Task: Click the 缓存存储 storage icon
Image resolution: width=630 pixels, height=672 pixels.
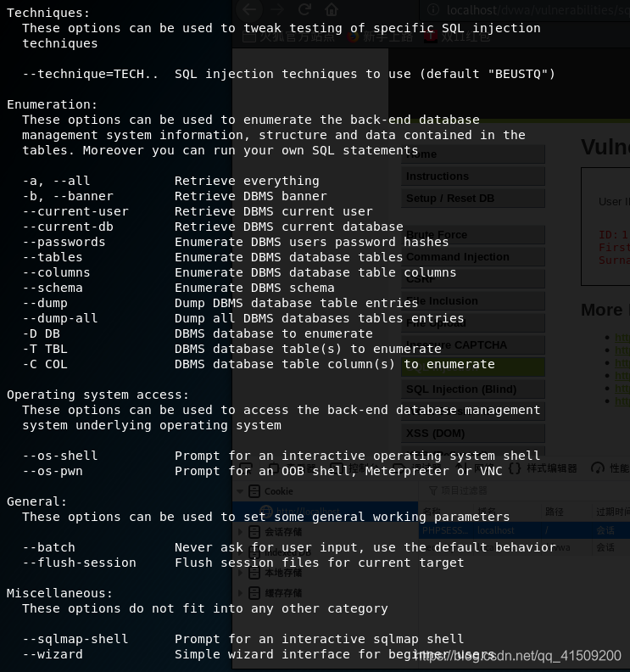Action: pos(254,593)
